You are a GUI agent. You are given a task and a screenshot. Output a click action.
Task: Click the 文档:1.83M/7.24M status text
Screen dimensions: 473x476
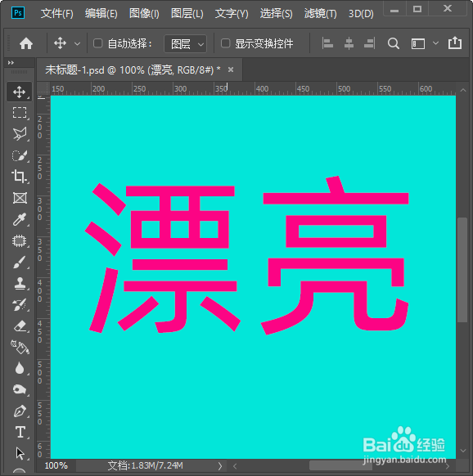145,465
